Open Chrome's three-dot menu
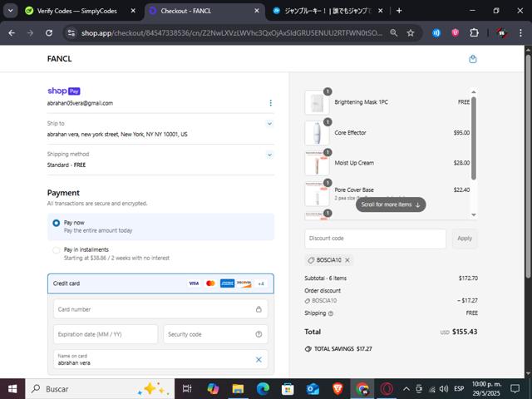532x399 pixels. pyautogui.click(x=521, y=33)
